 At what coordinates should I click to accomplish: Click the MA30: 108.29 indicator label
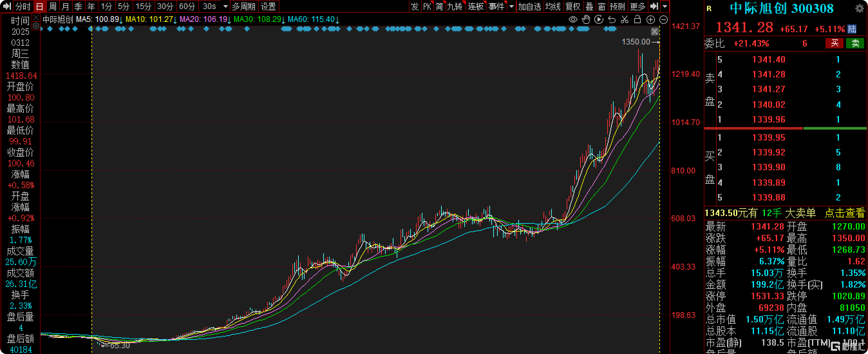coord(259,20)
